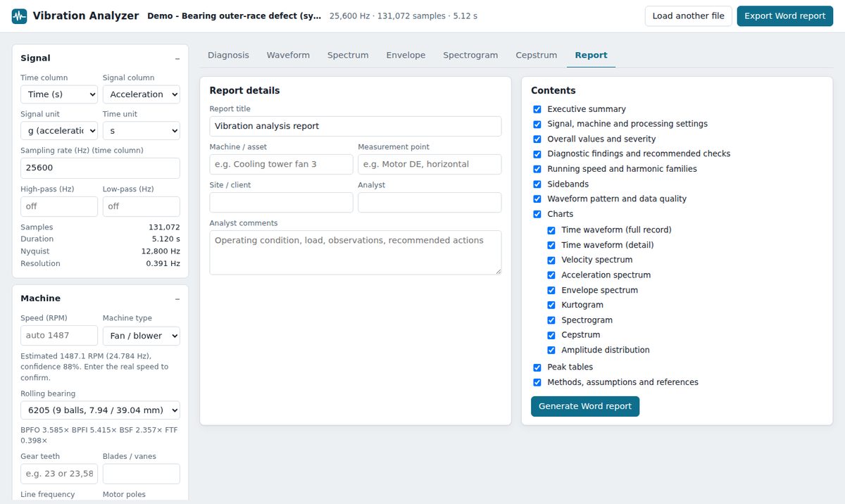This screenshot has width=845, height=504.
Task: Click the Demo bearing outer-race defect file name
Action: [234, 16]
